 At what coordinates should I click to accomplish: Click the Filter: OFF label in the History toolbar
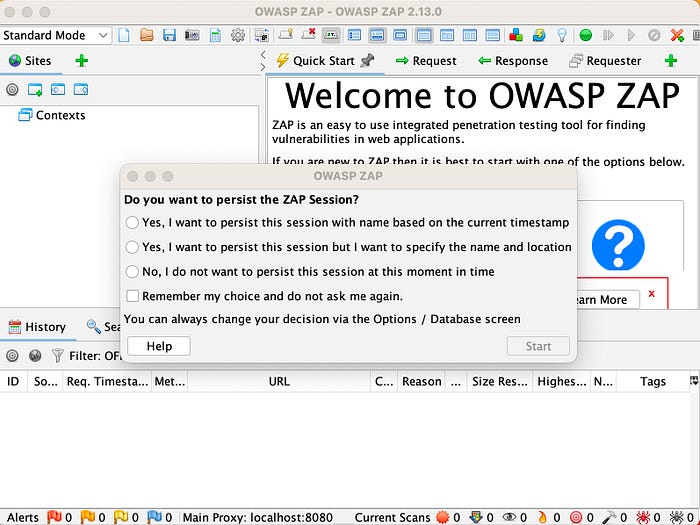tap(95, 356)
